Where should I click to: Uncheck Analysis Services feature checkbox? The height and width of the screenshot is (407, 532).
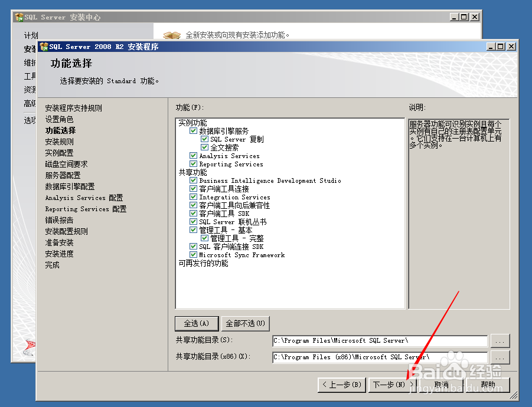coord(194,156)
